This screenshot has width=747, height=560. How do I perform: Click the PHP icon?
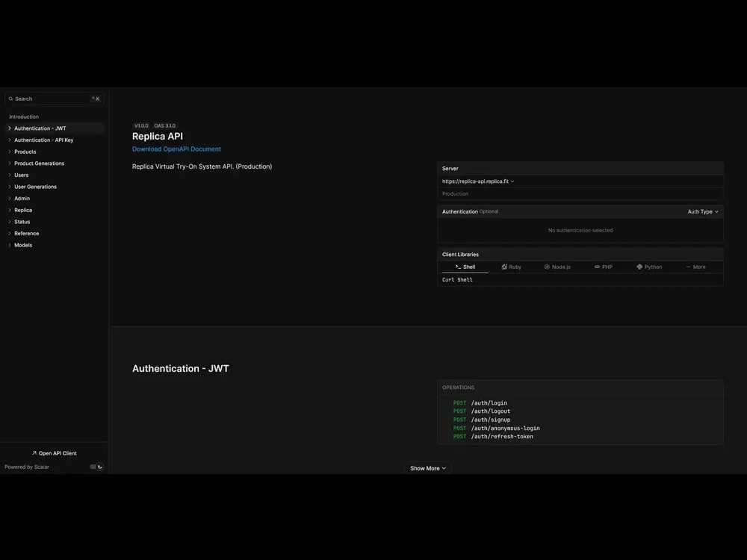tap(597, 267)
